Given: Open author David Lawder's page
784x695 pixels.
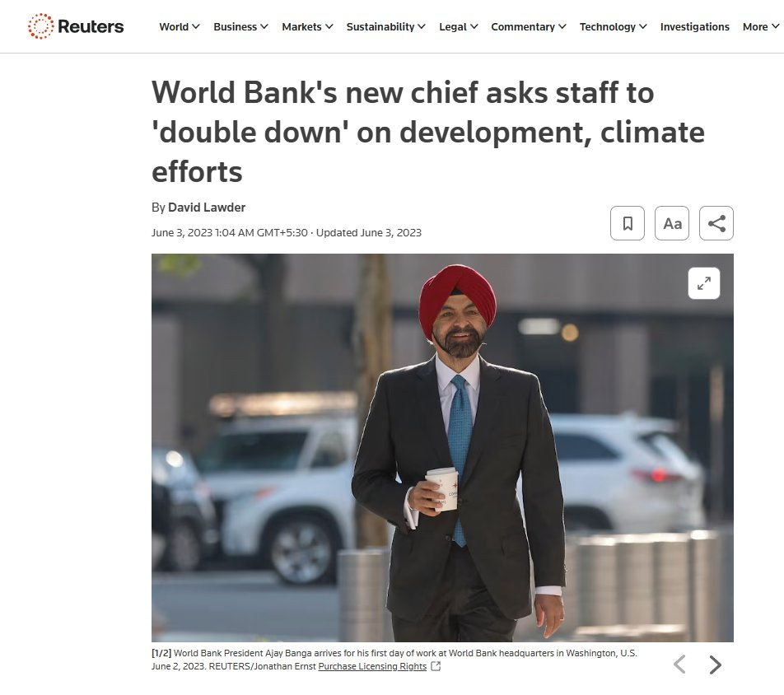Looking at the screenshot, I should coord(207,207).
